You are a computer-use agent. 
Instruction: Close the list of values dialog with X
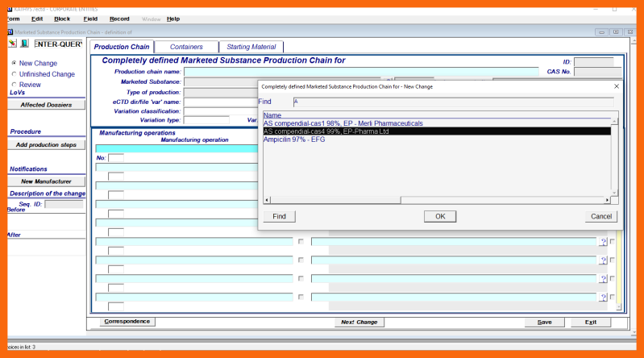coord(616,86)
